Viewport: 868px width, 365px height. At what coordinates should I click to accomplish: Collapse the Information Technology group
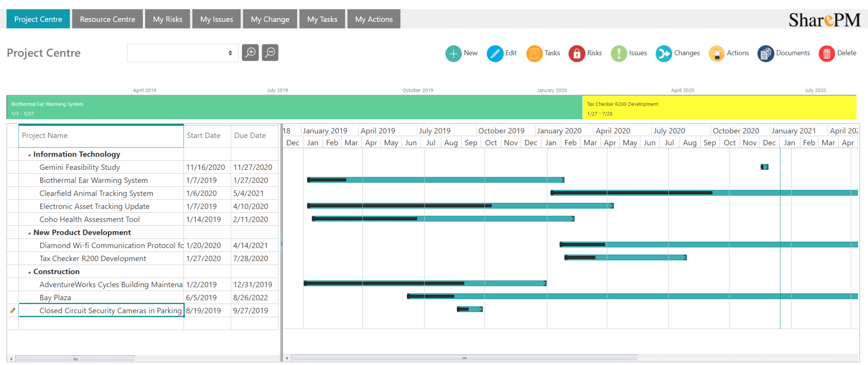29,155
